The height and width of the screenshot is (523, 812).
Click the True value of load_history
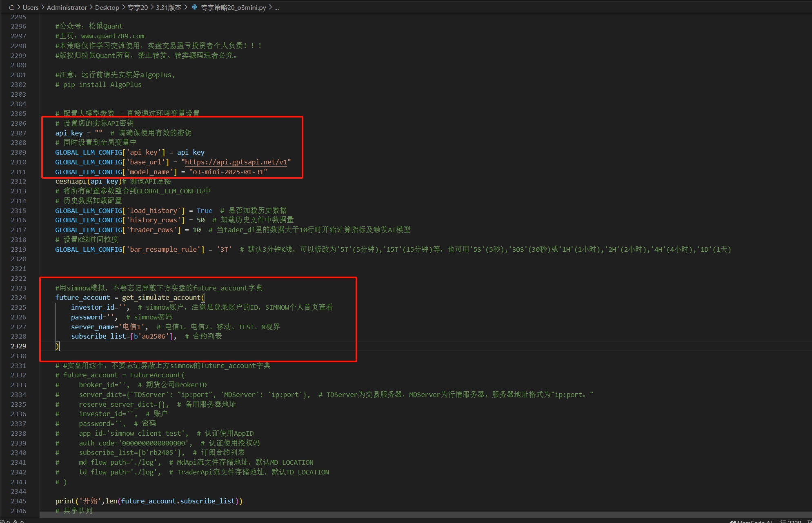205,211
